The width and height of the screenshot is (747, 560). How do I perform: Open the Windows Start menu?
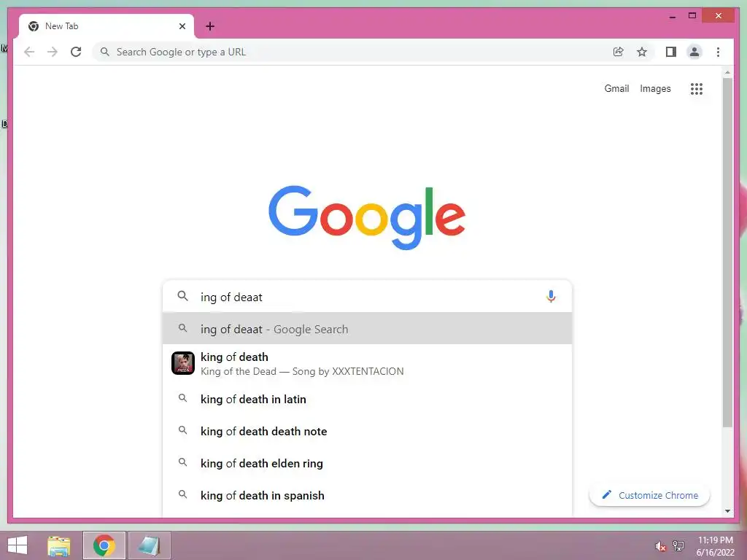click(18, 545)
